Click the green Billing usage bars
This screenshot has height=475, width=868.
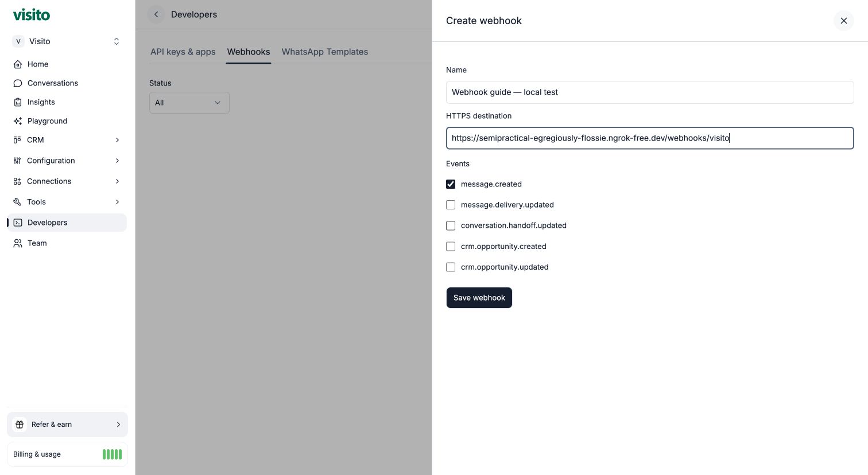pyautogui.click(x=112, y=454)
